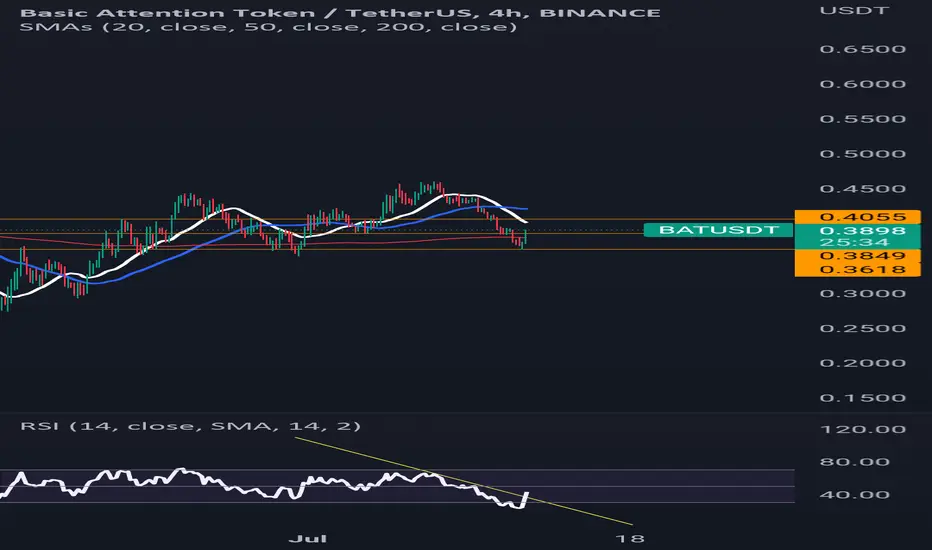
Task: Click the 0.1500 price axis label
Action: (x=862, y=398)
